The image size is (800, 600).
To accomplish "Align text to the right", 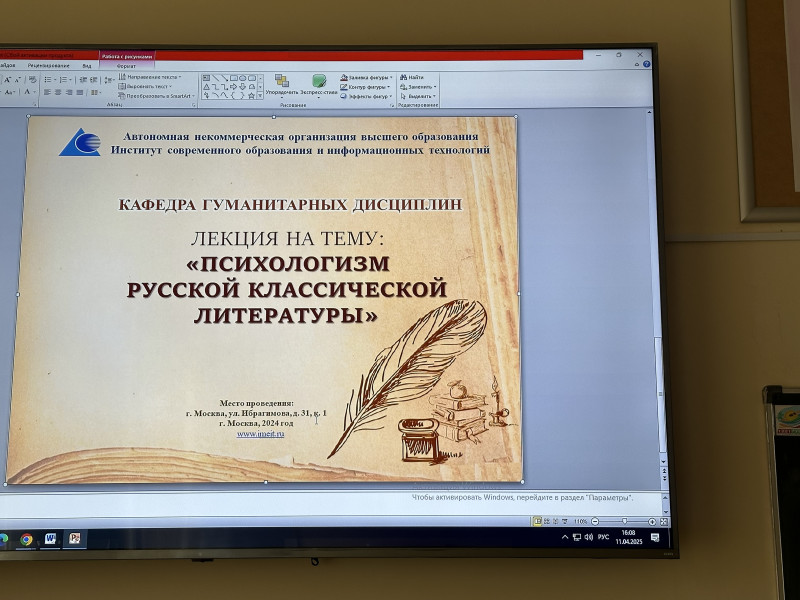I will tap(68, 92).
